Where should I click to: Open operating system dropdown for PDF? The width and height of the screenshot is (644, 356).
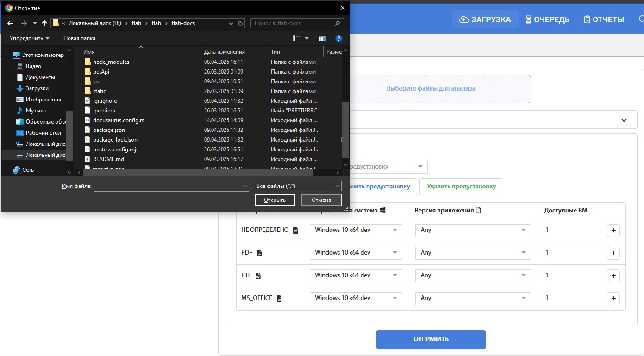coord(356,253)
